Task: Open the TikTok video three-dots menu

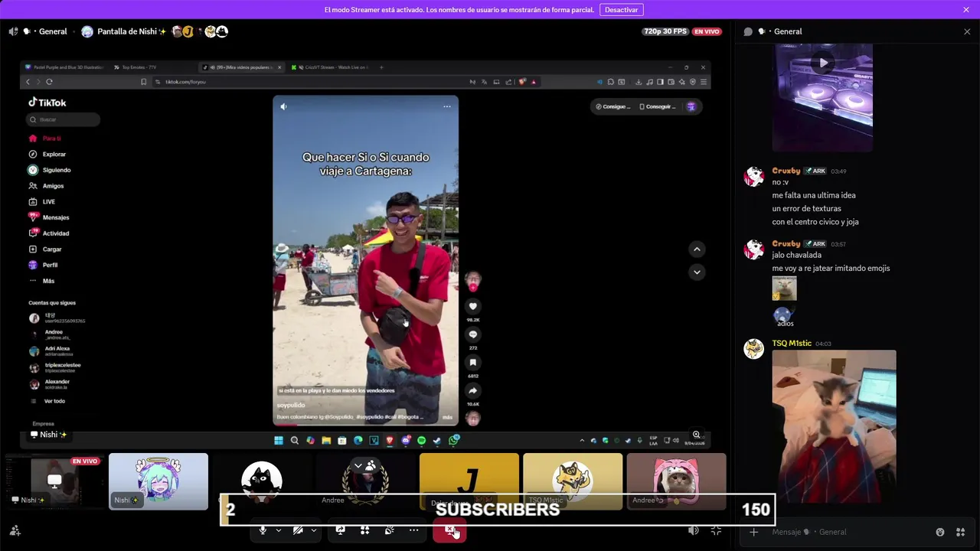Action: pyautogui.click(x=447, y=106)
